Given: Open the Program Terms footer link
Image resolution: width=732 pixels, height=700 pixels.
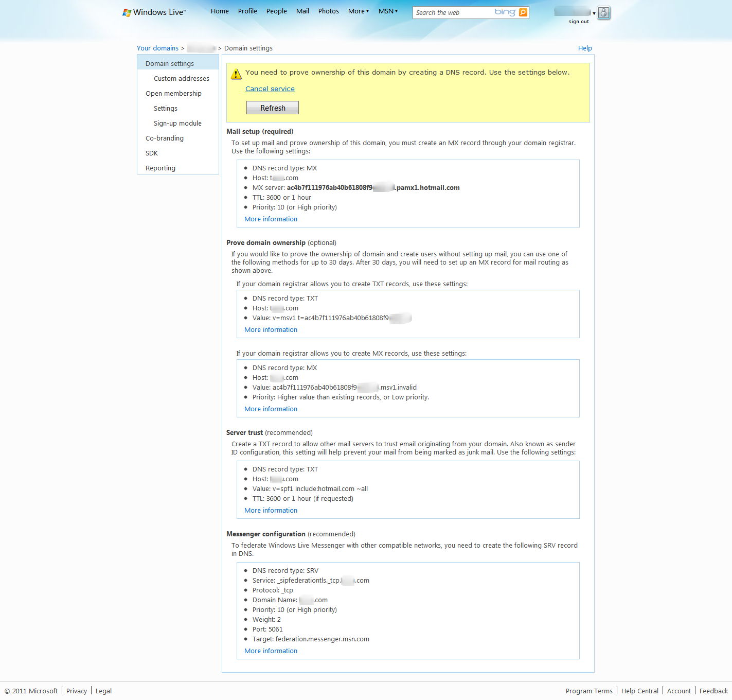Looking at the screenshot, I should (x=589, y=691).
